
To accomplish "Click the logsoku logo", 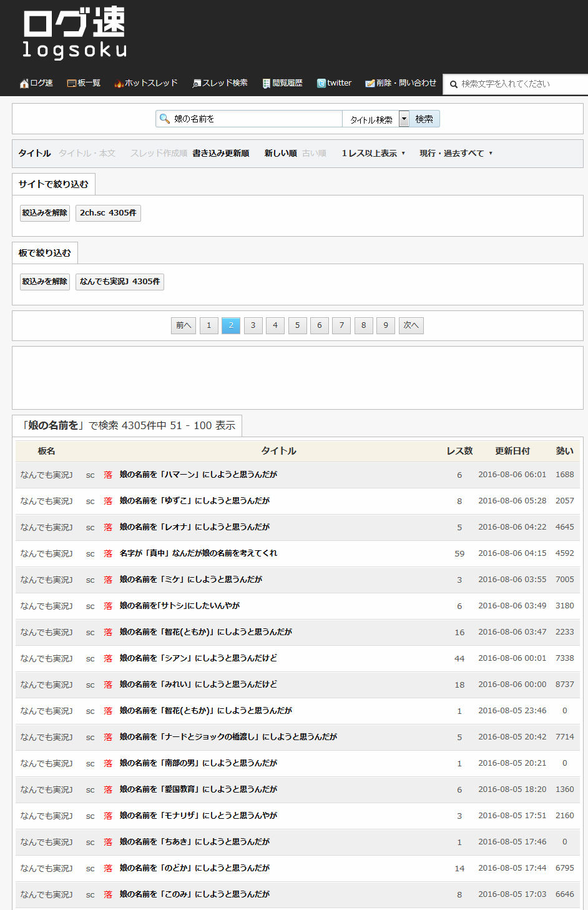I will point(74,33).
